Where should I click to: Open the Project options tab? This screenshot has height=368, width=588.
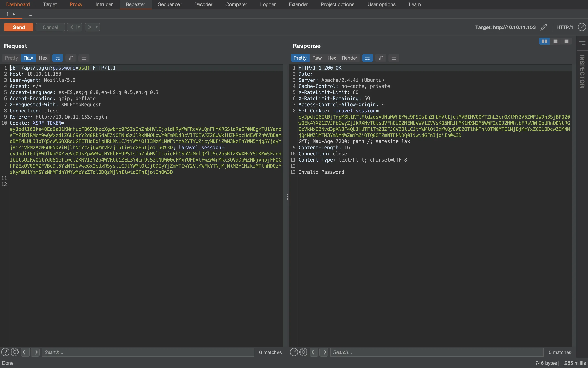tap(337, 4)
